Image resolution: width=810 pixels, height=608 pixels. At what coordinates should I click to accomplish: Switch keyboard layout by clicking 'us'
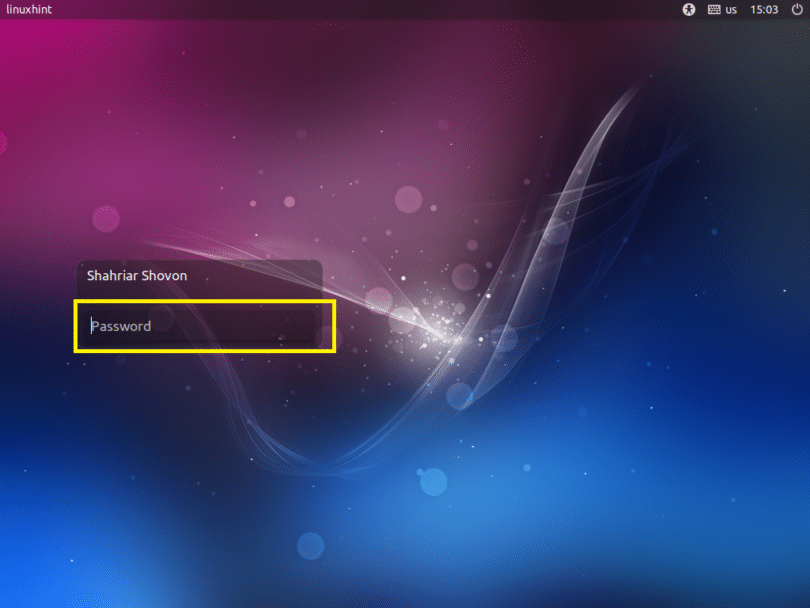(730, 9)
